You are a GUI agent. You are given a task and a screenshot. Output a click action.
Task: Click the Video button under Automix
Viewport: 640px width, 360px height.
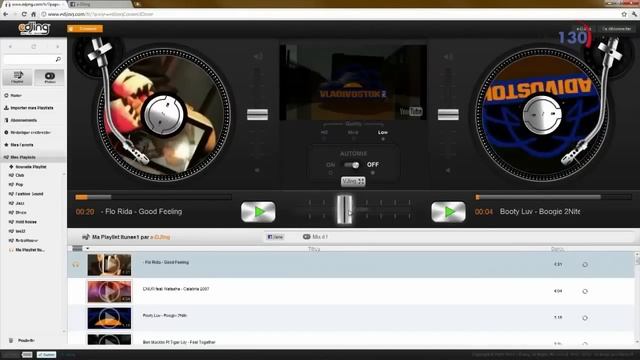click(353, 181)
